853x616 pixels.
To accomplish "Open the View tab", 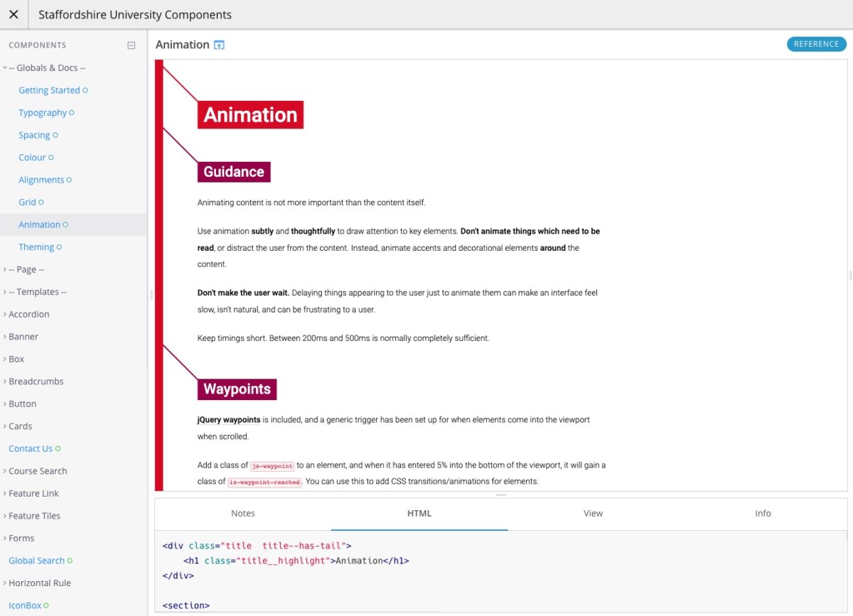I will click(593, 513).
